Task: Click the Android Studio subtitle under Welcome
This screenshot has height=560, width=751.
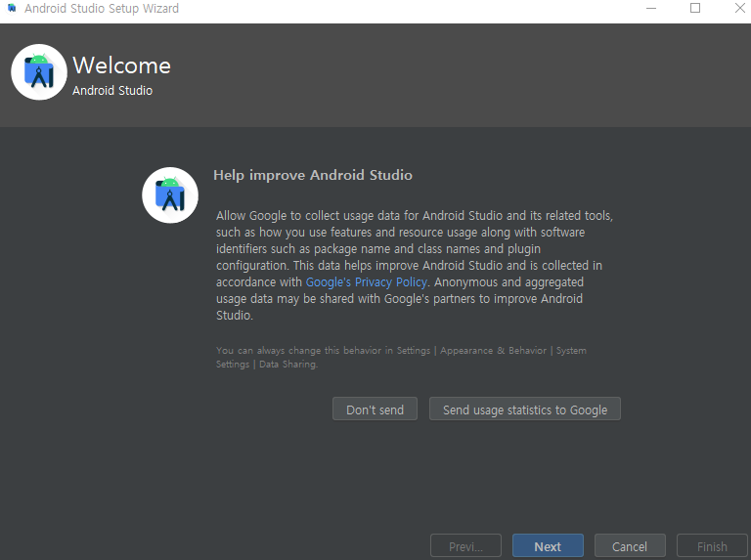Action: (x=112, y=91)
